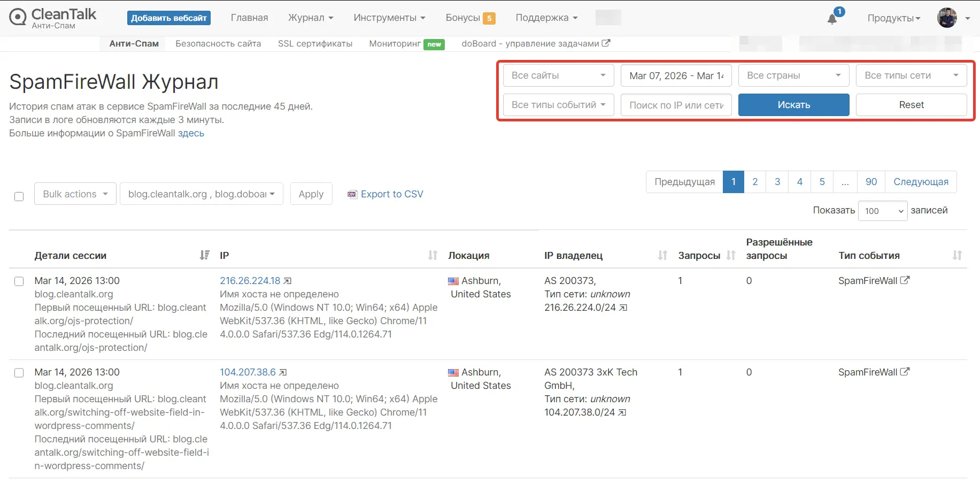980x483 pixels.
Task: Open the Все сайты dropdown
Action: point(558,75)
